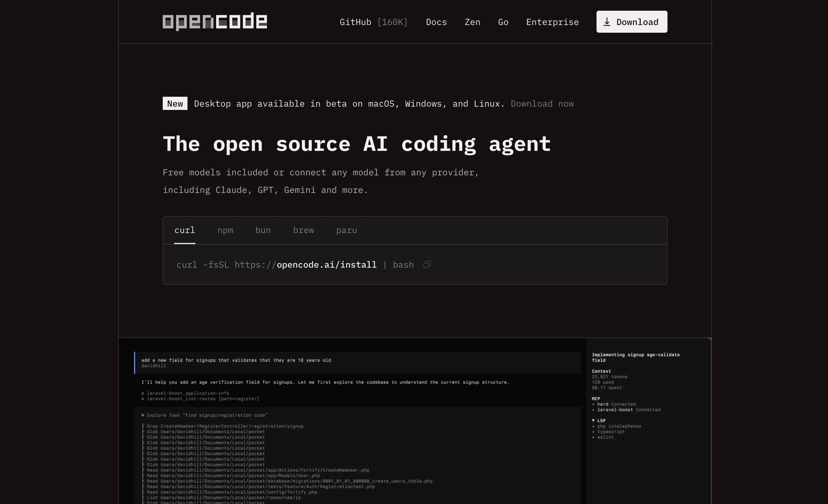The image size is (828, 504).
Task: Collapse the LSP section triangle
Action: click(593, 420)
